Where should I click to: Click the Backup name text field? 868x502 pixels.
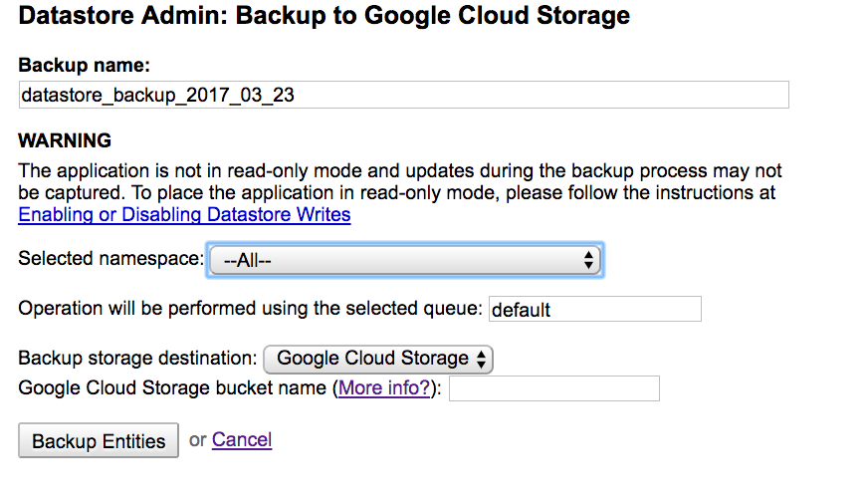point(403,95)
